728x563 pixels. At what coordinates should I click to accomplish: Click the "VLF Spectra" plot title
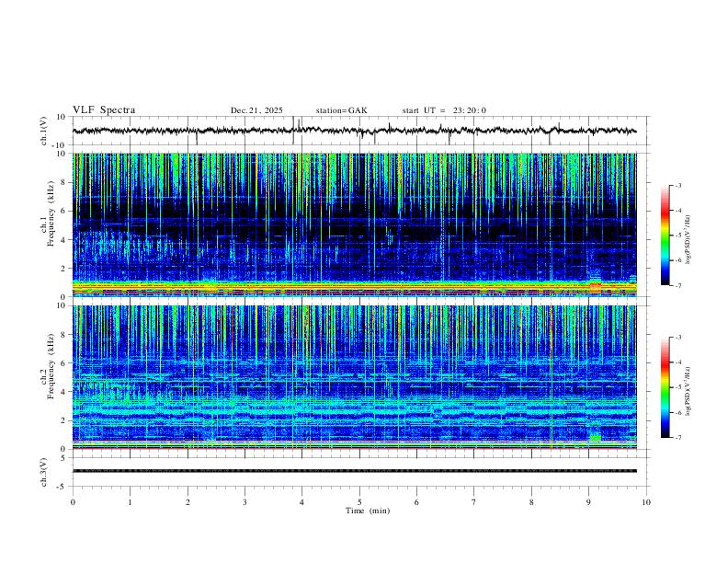click(x=104, y=110)
